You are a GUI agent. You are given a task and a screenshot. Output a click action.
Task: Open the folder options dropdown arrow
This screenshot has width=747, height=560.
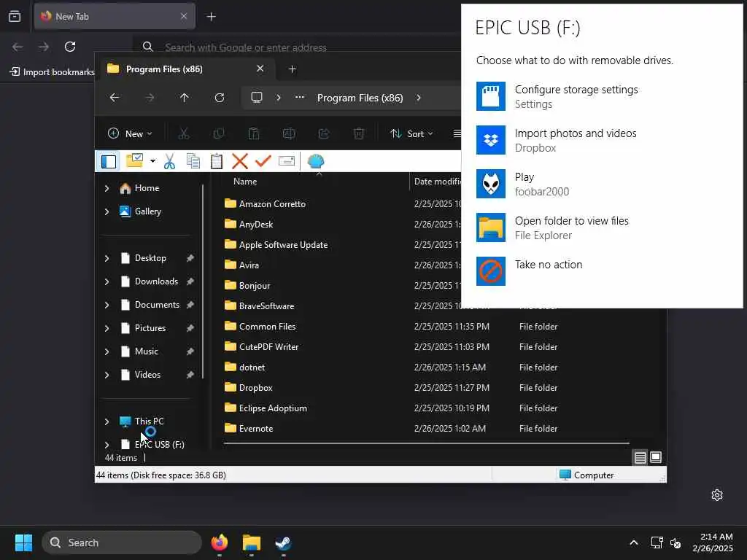[152, 161]
